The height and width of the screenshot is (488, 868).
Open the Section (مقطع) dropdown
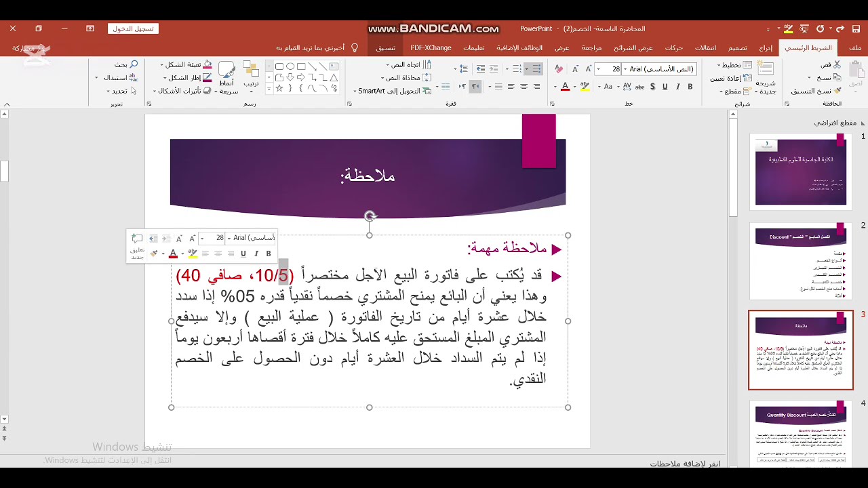(737, 91)
